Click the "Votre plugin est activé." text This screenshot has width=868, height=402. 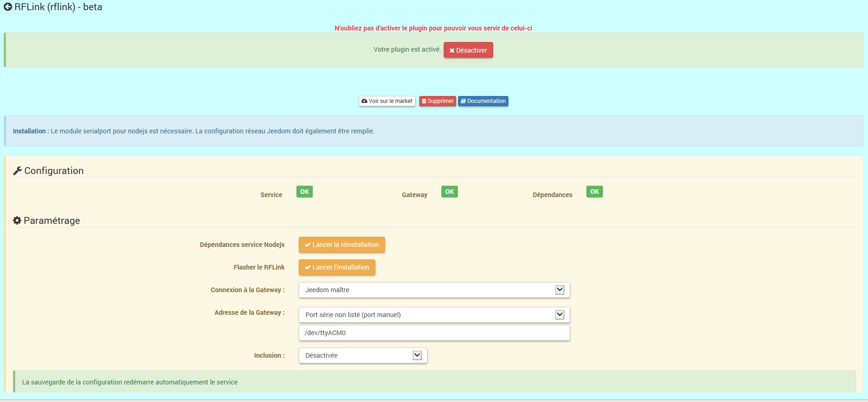(407, 49)
